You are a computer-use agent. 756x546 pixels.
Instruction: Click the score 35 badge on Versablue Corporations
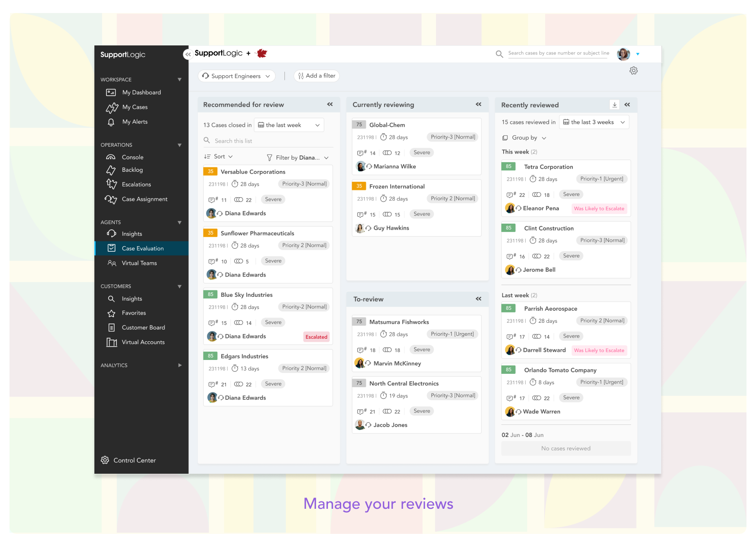pos(210,171)
